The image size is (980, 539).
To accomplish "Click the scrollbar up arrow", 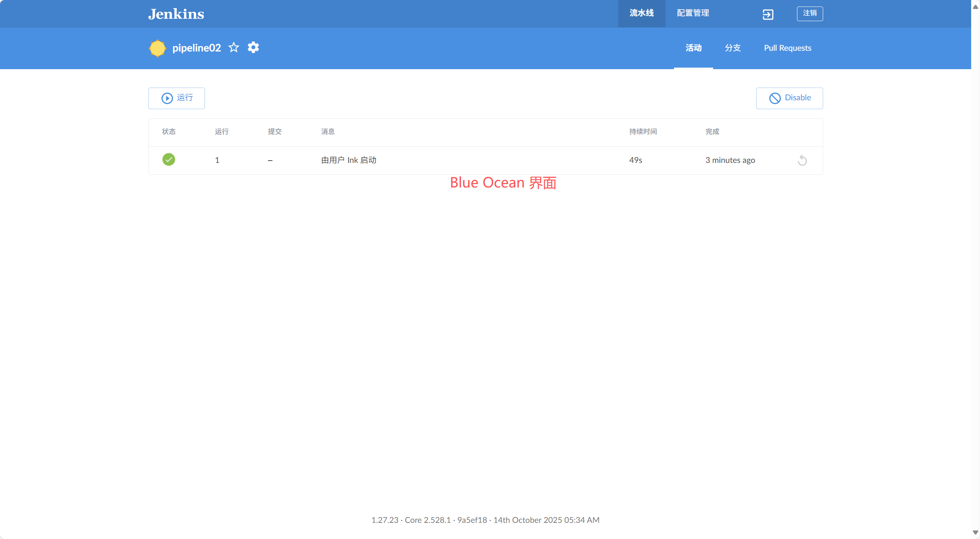I will click(x=975, y=7).
